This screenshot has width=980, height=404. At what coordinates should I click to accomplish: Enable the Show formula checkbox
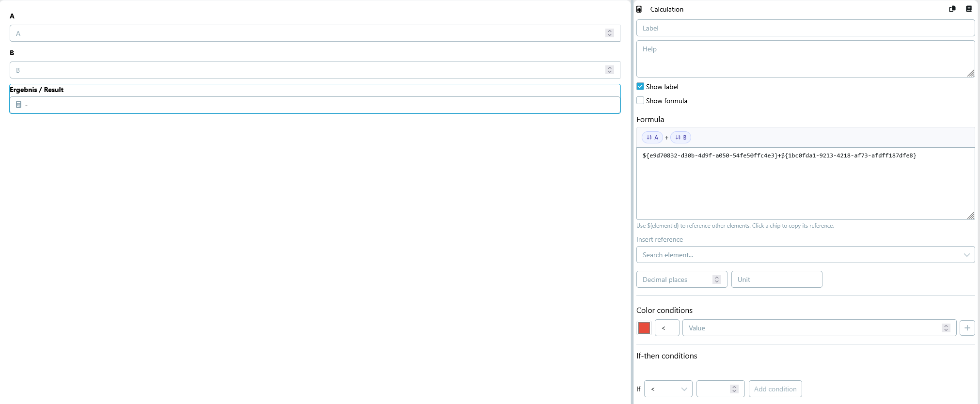coord(640,100)
